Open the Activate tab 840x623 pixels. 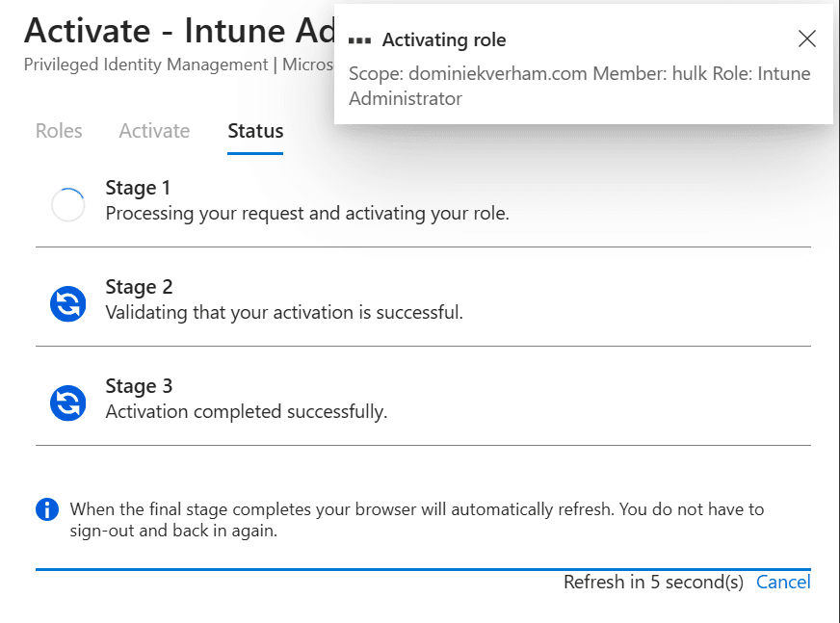click(x=154, y=131)
